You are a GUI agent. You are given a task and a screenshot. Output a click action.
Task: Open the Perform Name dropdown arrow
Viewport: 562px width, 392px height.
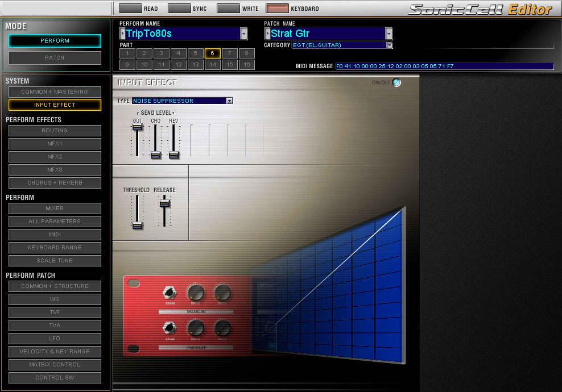point(243,34)
